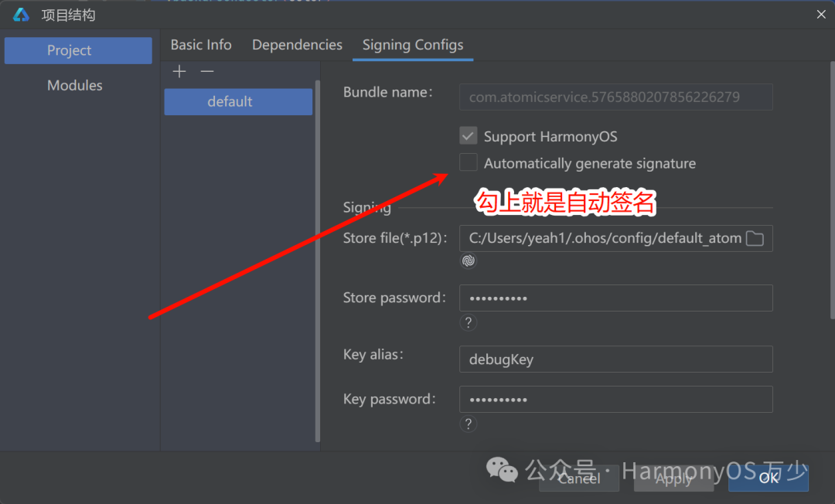Open help icon under Store password
835x504 pixels.
tap(468, 322)
